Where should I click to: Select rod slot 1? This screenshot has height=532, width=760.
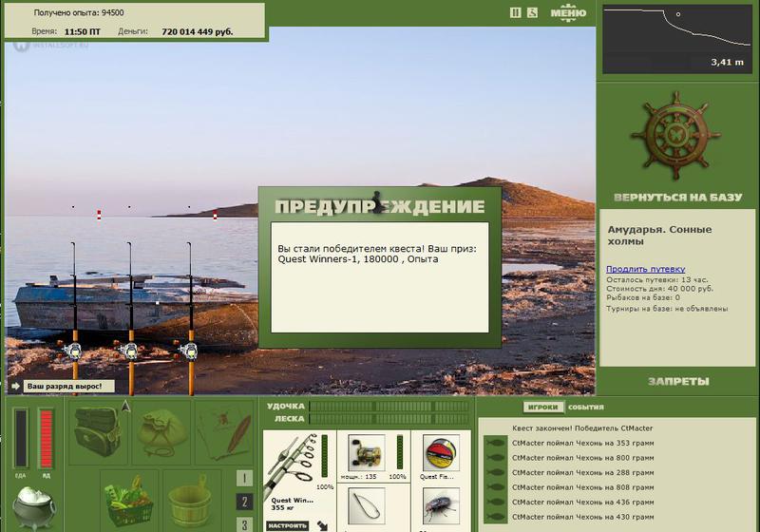(244, 478)
